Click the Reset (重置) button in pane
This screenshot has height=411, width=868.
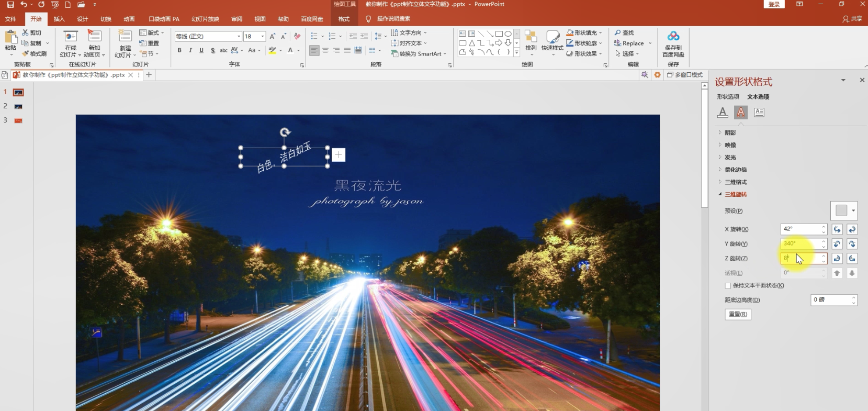(x=738, y=314)
